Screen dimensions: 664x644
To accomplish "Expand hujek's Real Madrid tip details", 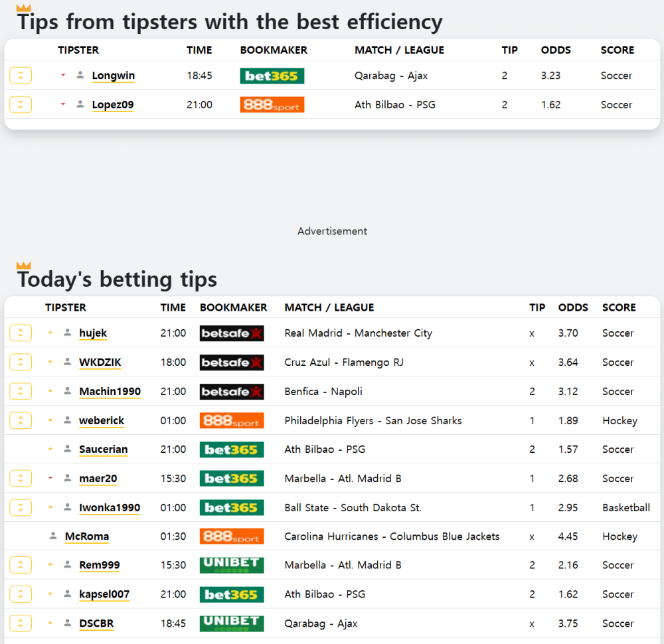I will tap(21, 333).
